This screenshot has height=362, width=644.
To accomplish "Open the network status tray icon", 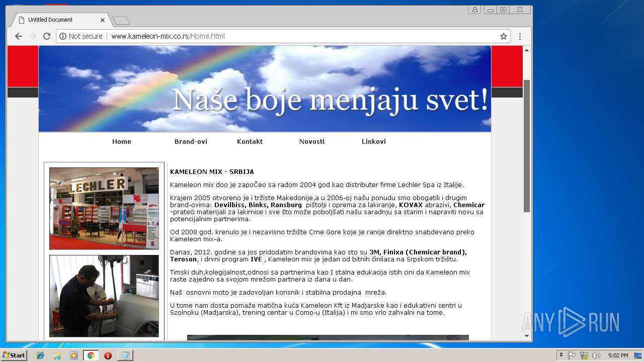I will (x=584, y=355).
